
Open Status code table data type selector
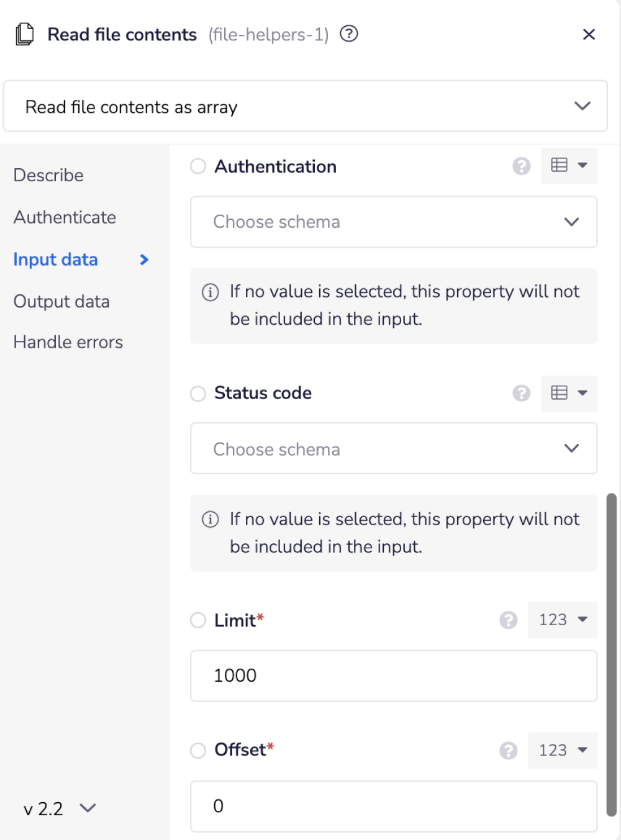tap(569, 393)
